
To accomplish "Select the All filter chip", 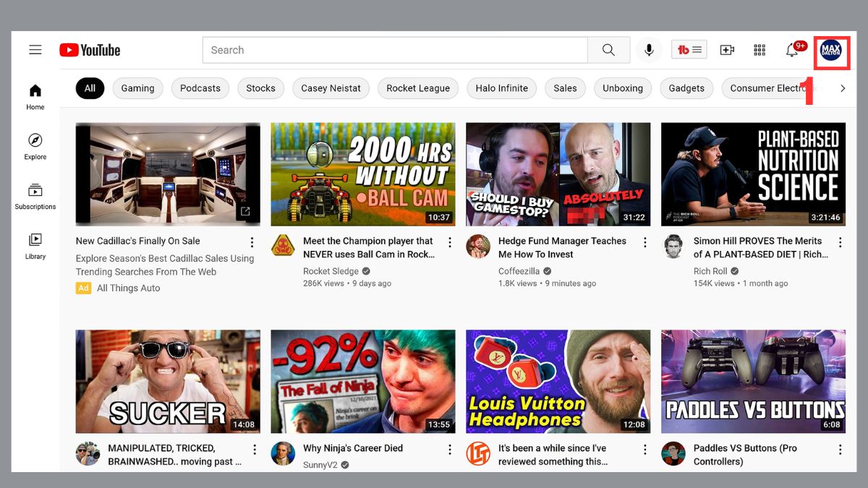I will click(x=90, y=88).
